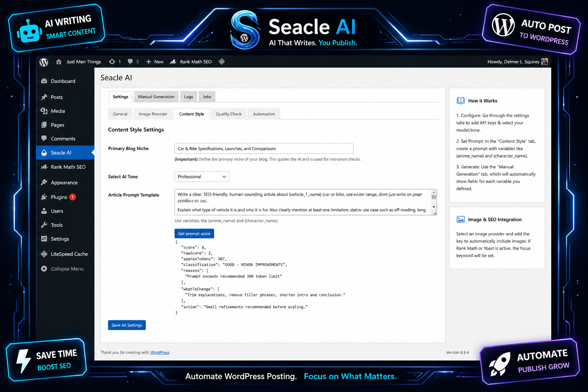Click the Get prompt score button
The width and height of the screenshot is (588, 392).
point(194,234)
